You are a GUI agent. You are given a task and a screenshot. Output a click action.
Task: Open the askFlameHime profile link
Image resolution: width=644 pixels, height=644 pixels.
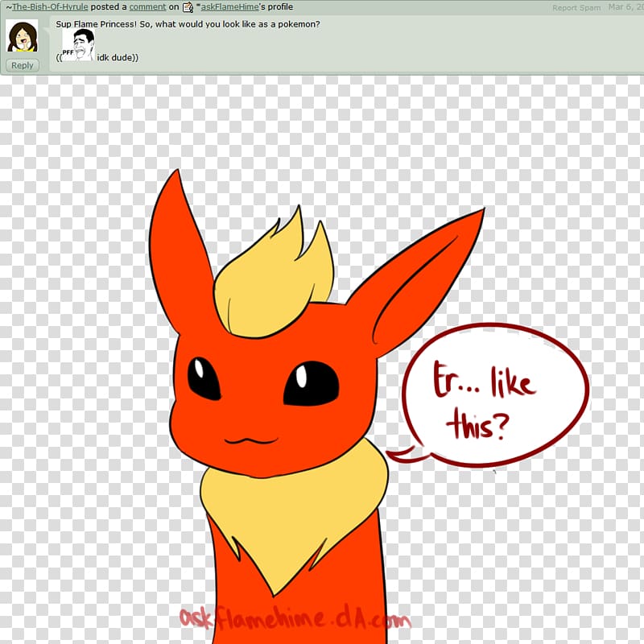pyautogui.click(x=230, y=7)
